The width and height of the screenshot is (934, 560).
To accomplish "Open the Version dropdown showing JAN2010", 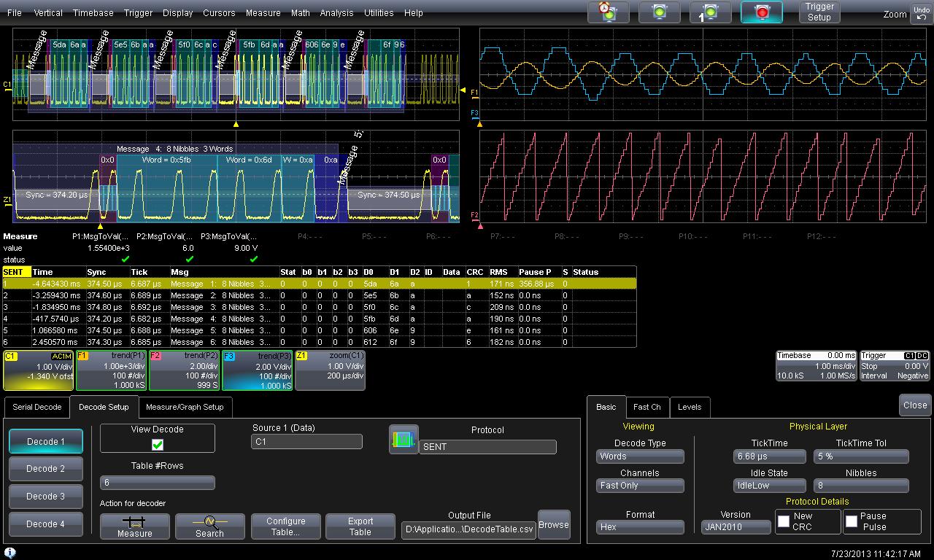I will tap(736, 527).
